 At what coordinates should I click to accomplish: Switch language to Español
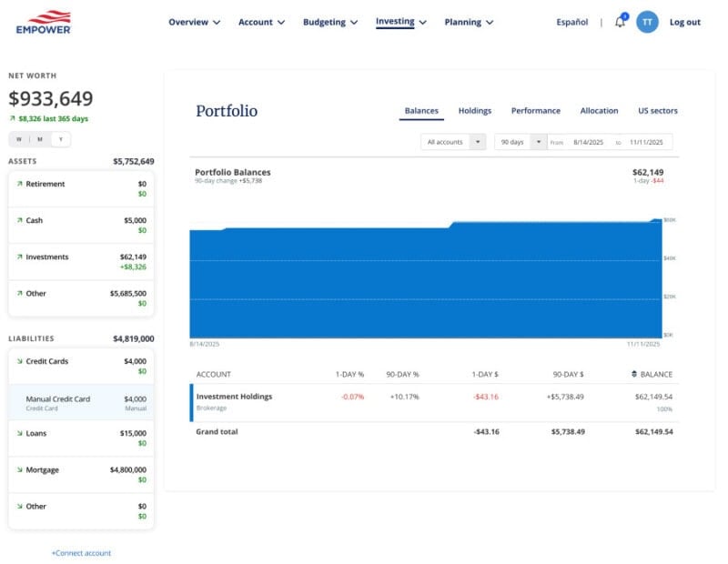point(572,22)
